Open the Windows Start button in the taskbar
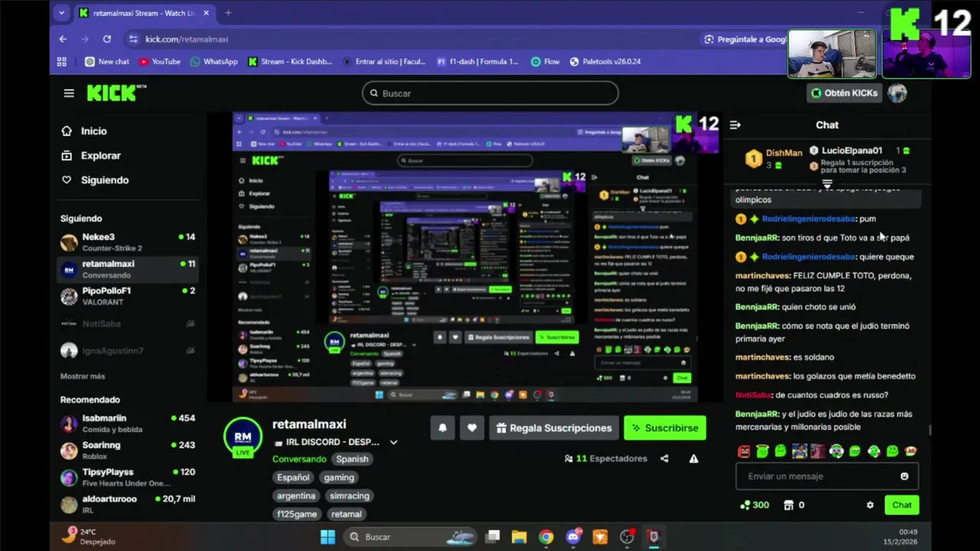Image resolution: width=980 pixels, height=551 pixels. tap(328, 536)
